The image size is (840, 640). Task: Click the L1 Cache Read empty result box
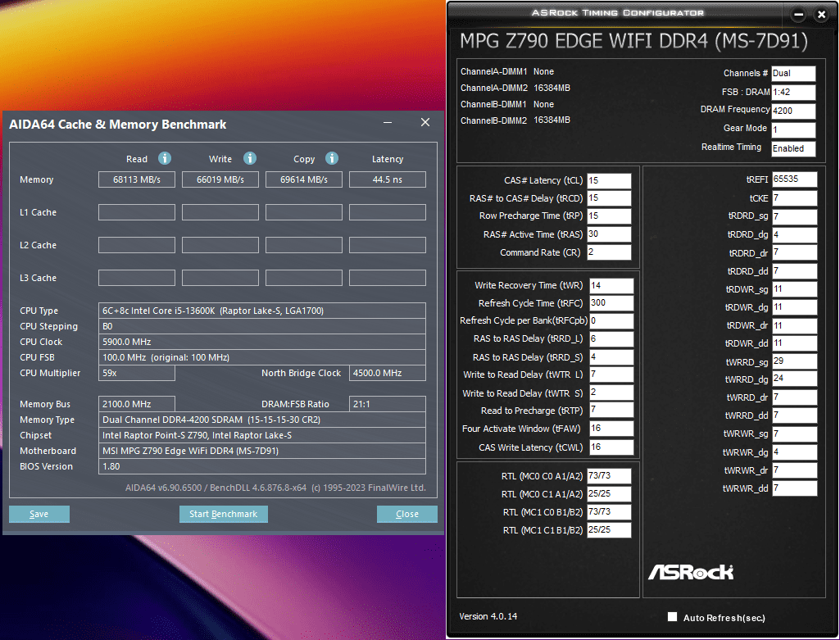(x=137, y=212)
